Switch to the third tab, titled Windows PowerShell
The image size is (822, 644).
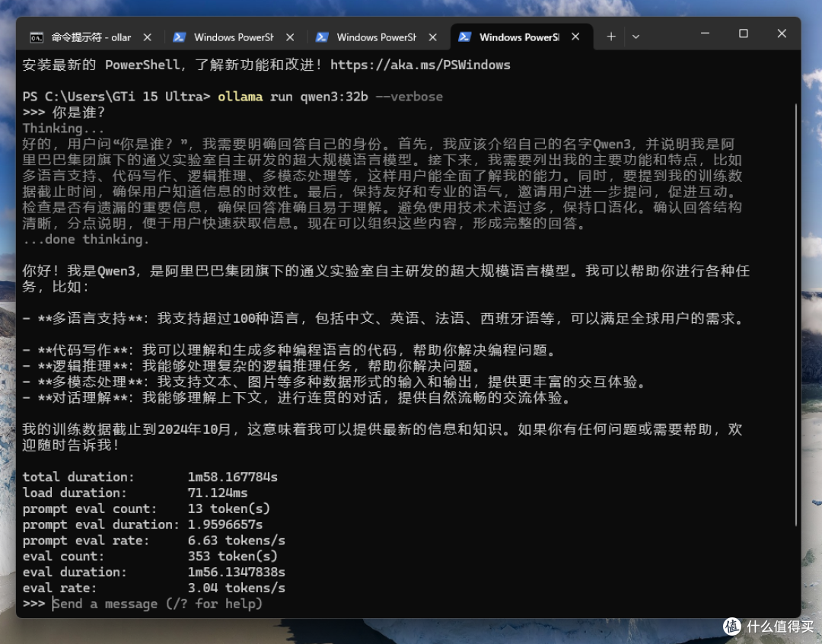[x=377, y=37]
